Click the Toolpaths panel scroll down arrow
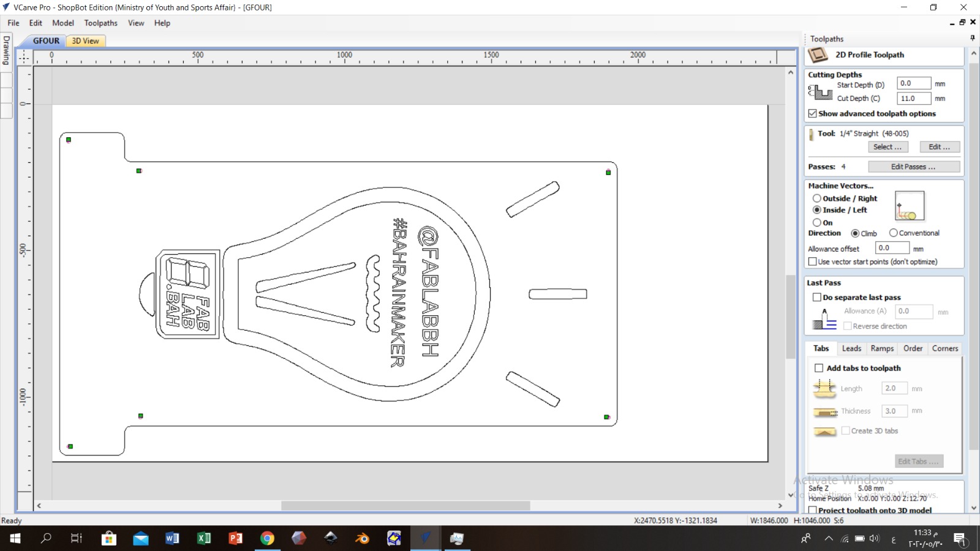Image resolution: width=980 pixels, height=551 pixels. (974, 508)
